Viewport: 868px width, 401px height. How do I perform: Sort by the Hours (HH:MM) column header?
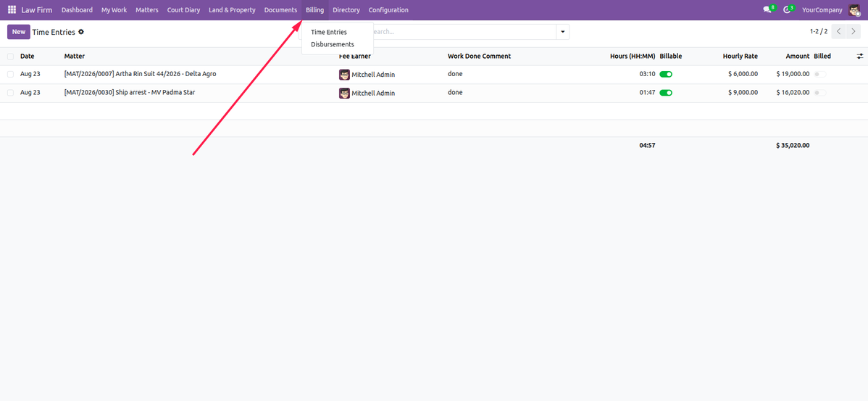tap(633, 57)
